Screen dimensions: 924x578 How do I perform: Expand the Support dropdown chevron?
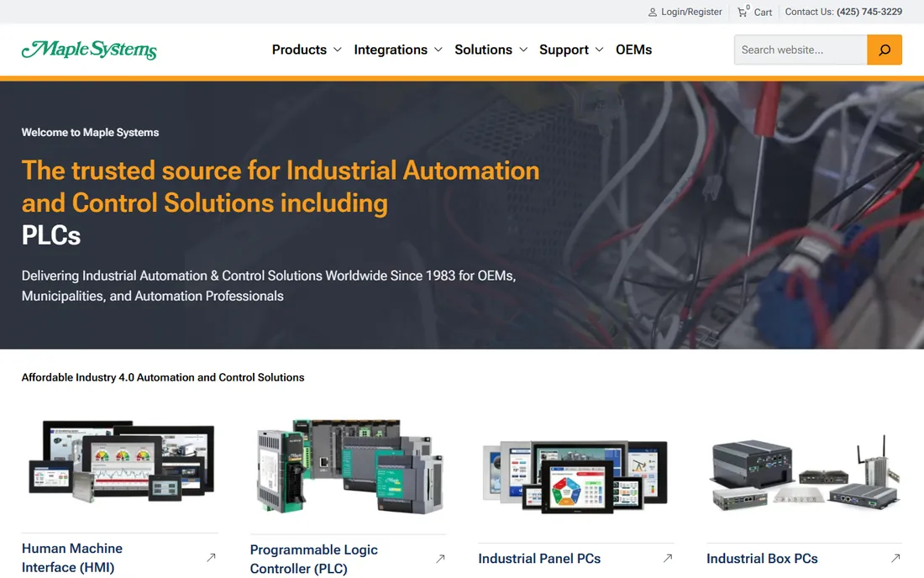click(x=599, y=50)
